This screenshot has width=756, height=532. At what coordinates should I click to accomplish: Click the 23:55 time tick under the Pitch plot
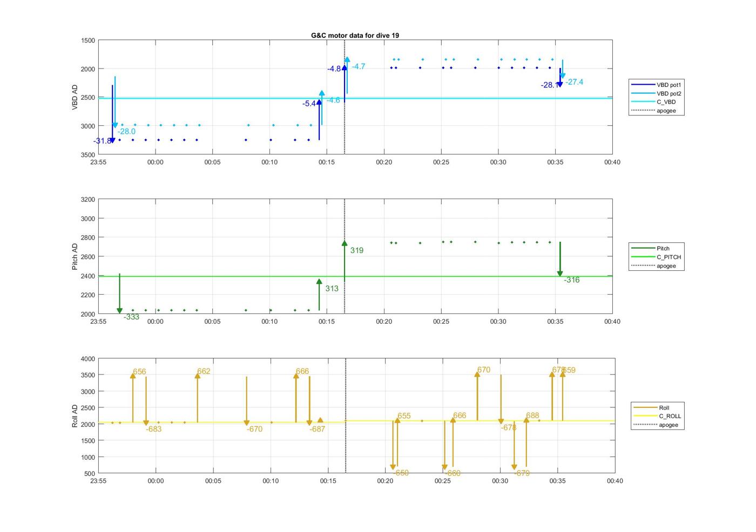coord(98,321)
